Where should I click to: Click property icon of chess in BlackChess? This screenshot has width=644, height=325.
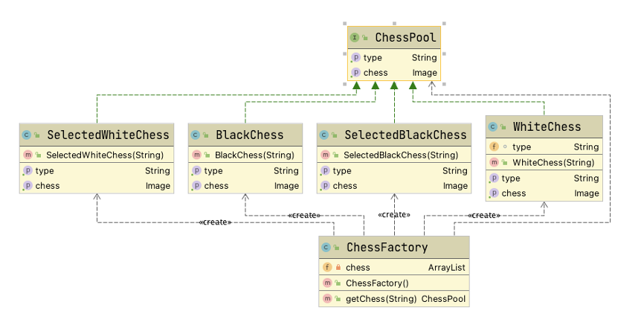coord(196,186)
